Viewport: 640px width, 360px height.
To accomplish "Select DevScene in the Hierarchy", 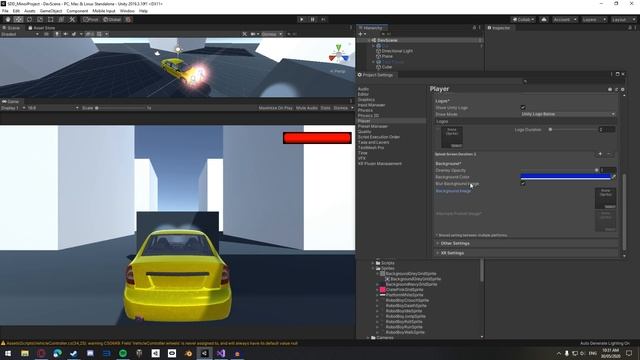I will point(387,40).
